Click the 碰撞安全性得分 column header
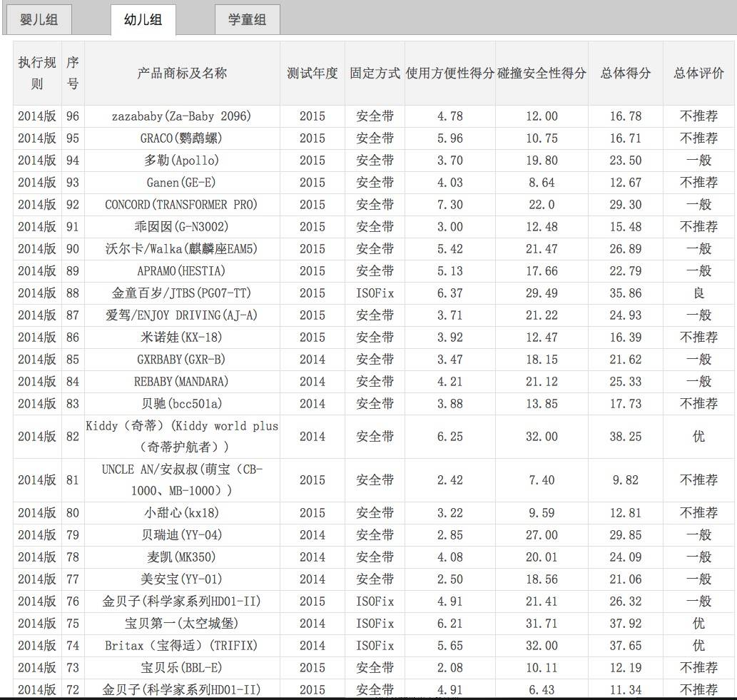Viewport: 737px width, 700px height. click(x=542, y=73)
